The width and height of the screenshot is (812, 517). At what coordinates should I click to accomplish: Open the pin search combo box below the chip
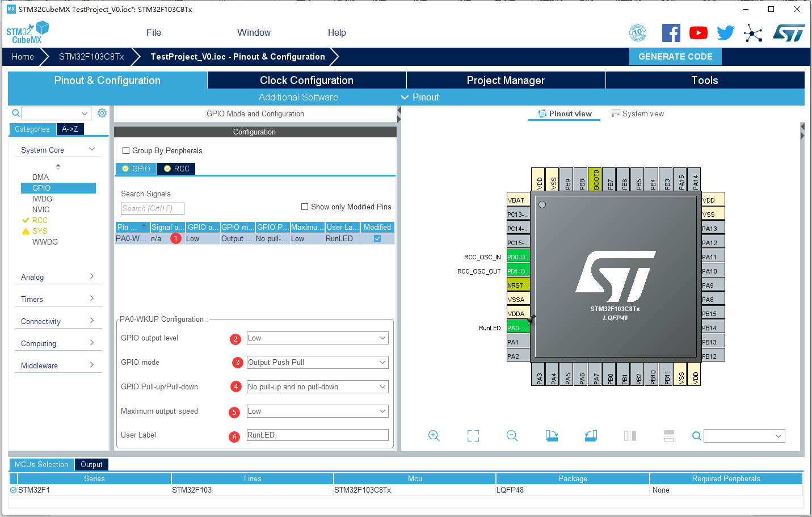pos(744,436)
